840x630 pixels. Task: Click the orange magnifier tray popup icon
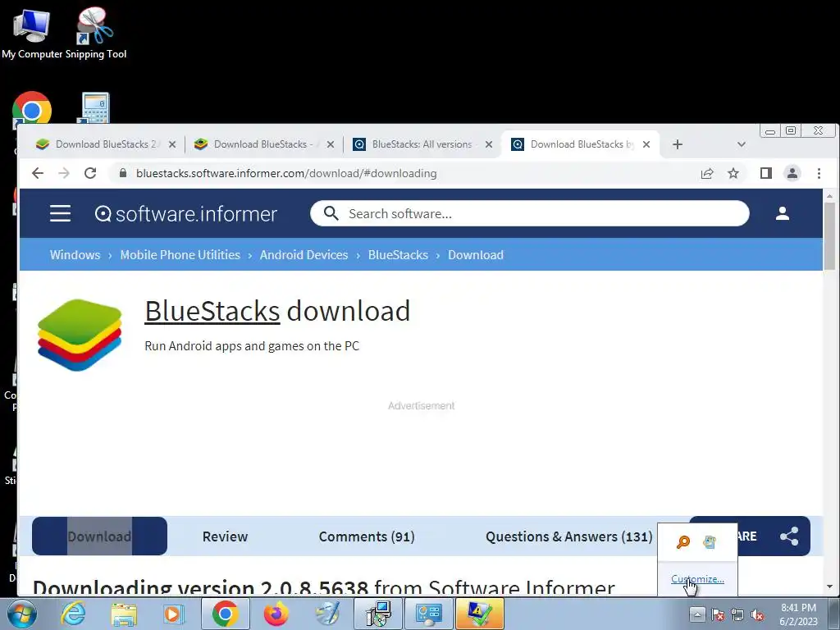point(683,542)
